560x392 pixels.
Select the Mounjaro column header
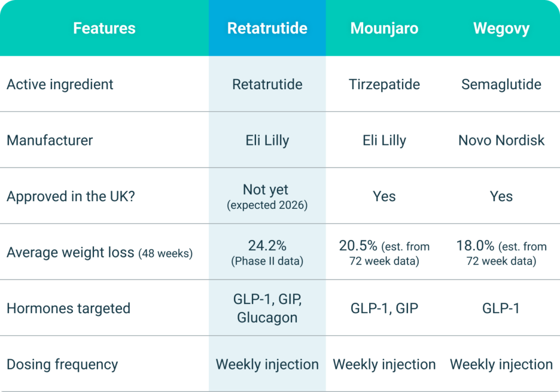[384, 28]
